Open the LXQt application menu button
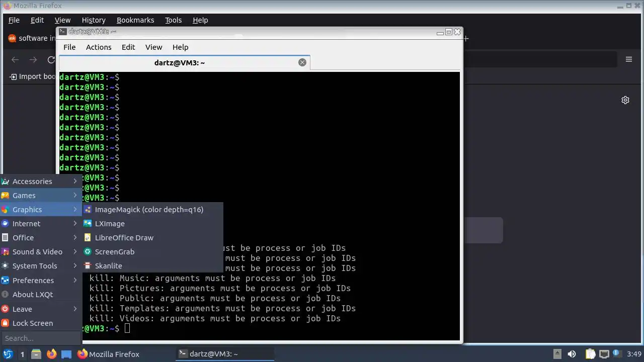Viewport: 644px width, 362px height. pyautogui.click(x=8, y=354)
